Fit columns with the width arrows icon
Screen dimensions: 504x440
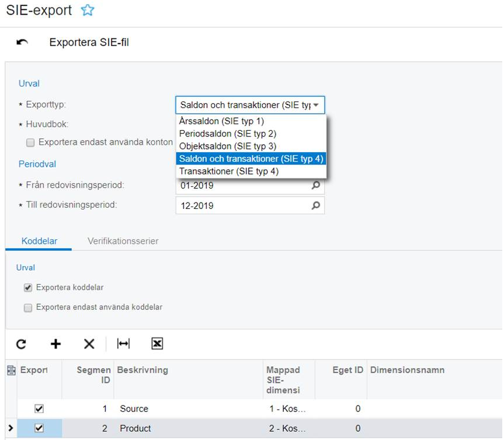click(x=123, y=344)
